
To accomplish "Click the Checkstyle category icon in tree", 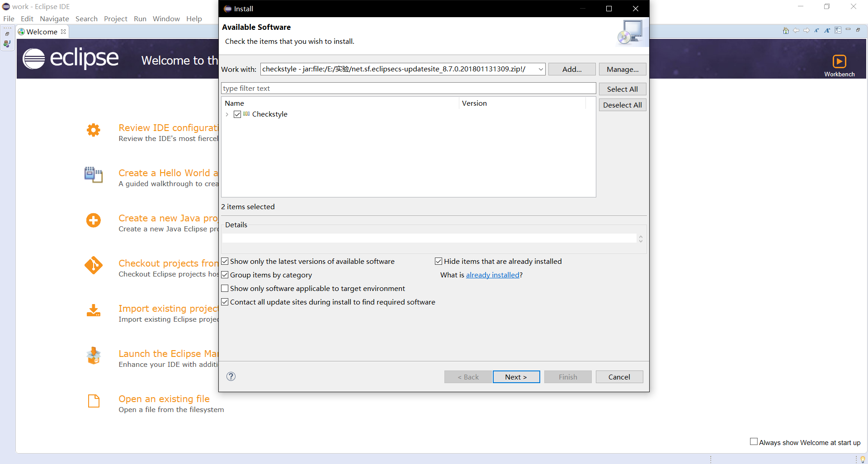I will (246, 114).
